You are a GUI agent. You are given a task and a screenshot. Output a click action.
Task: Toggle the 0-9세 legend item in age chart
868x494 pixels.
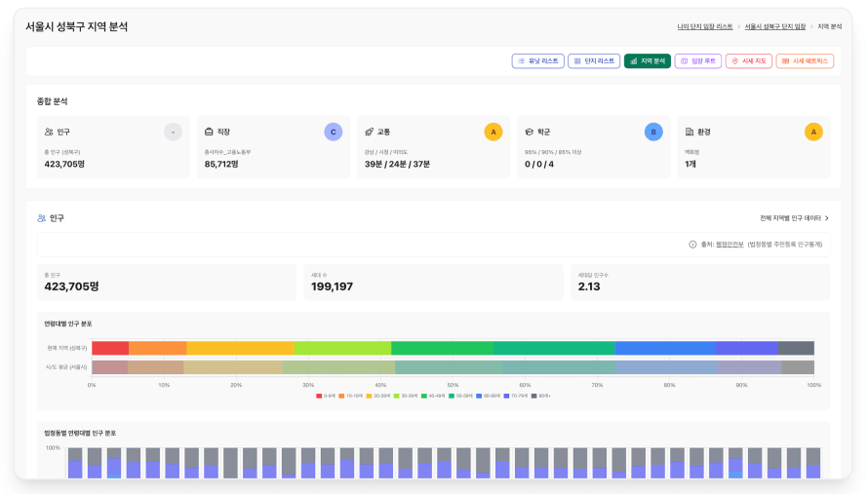[326, 396]
